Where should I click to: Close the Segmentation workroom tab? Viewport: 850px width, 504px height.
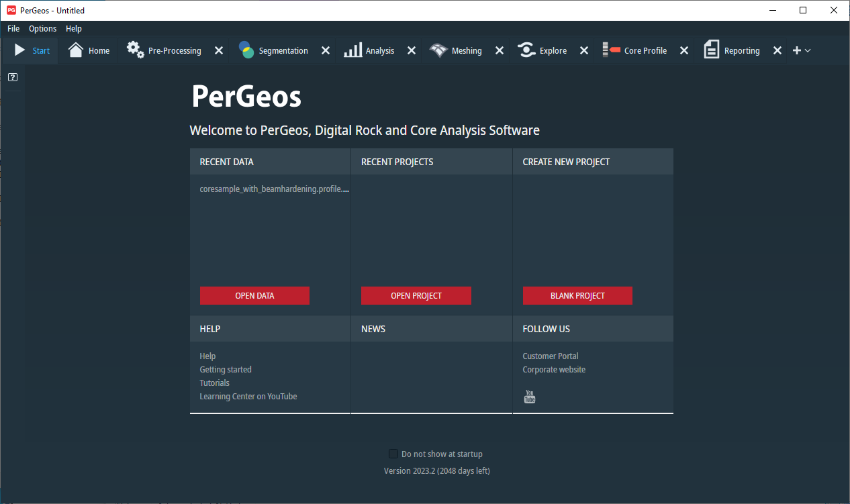(x=326, y=50)
